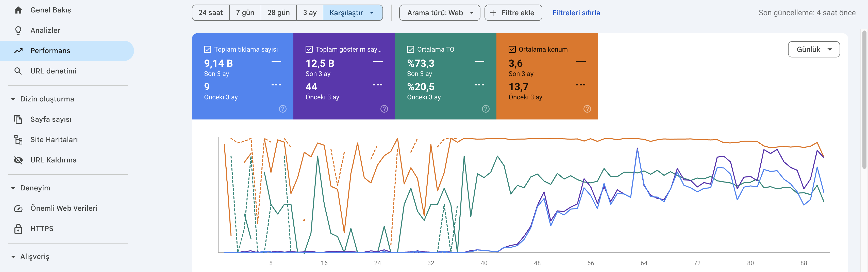This screenshot has height=272, width=868.
Task: Toggle the Ortalama TO checkbox
Action: pos(410,49)
